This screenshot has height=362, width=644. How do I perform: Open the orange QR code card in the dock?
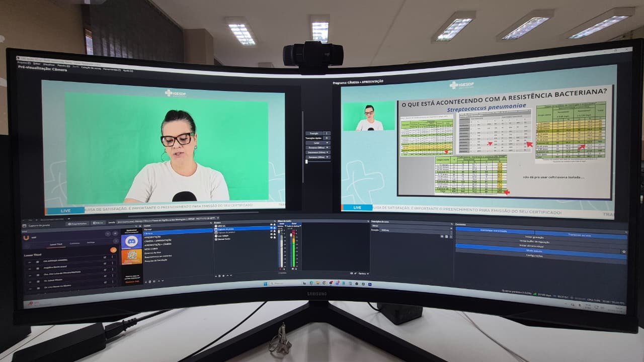132,257
